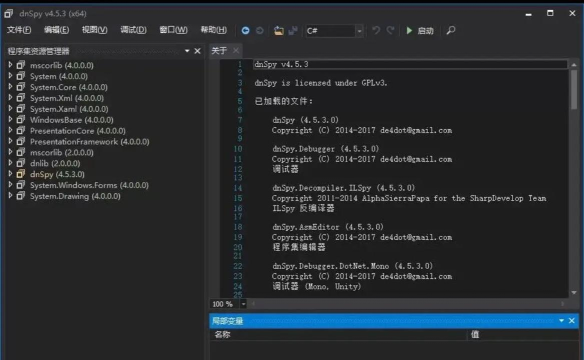The width and height of the screenshot is (584, 360).
Task: Click the WindowsBase assembly icon
Action: tap(21, 119)
